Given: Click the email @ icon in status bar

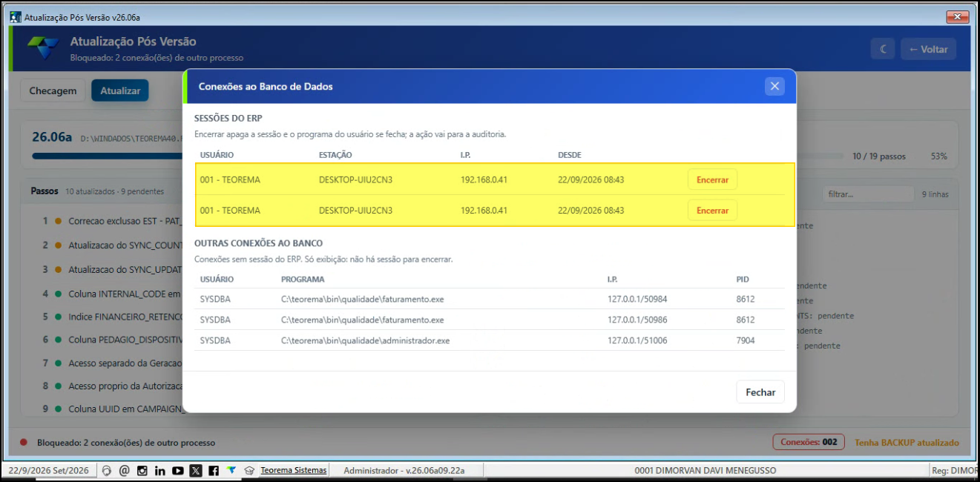Looking at the screenshot, I should tap(124, 470).
